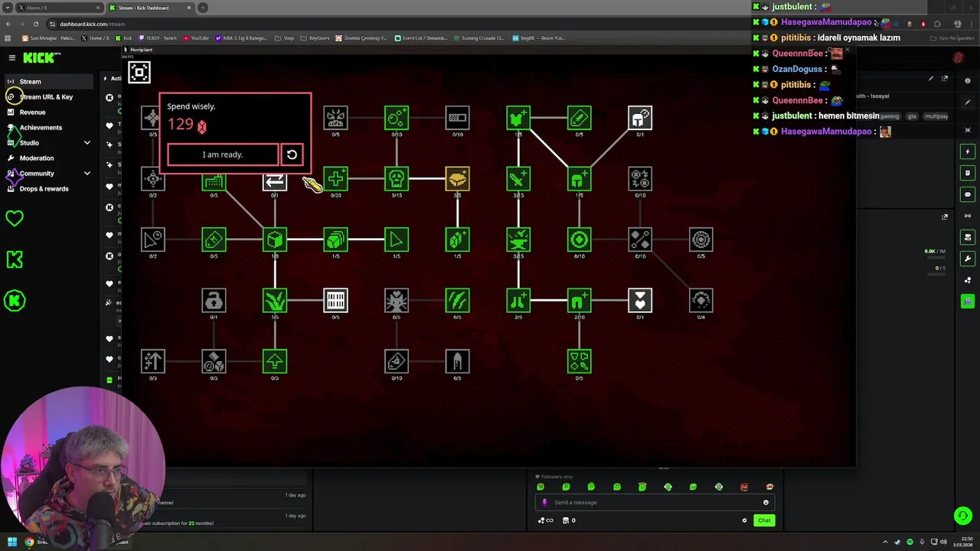Select the white swap-arrows skill node
The width and height of the screenshot is (980, 551).
[x=275, y=181]
